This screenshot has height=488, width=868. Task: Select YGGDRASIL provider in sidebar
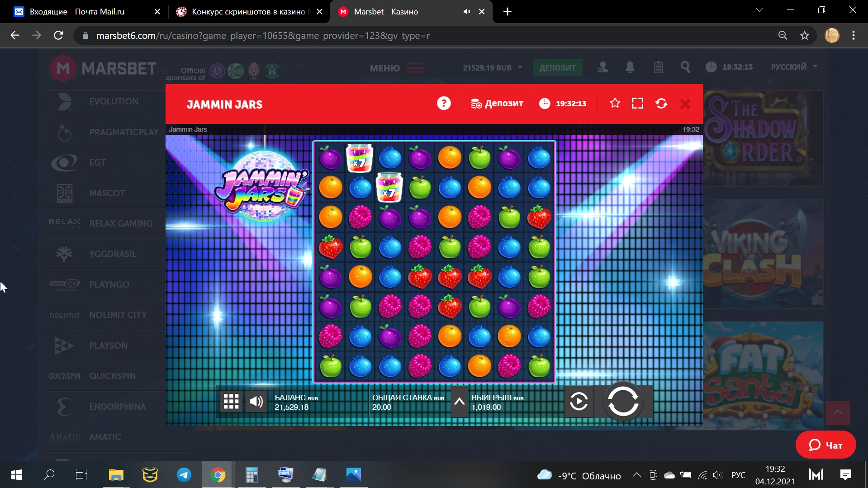point(104,254)
